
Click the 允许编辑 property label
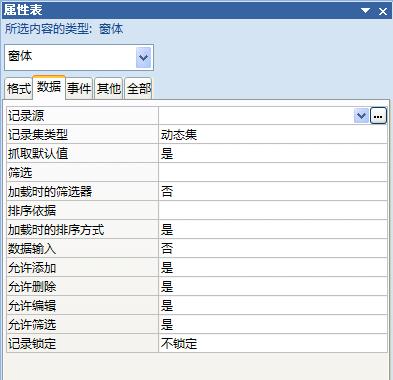tap(32, 306)
